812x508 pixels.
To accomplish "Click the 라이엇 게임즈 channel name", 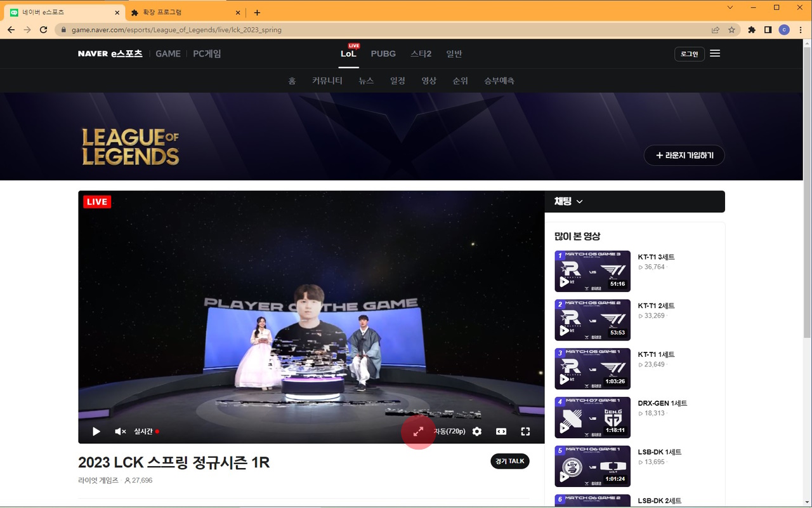I will tap(98, 481).
